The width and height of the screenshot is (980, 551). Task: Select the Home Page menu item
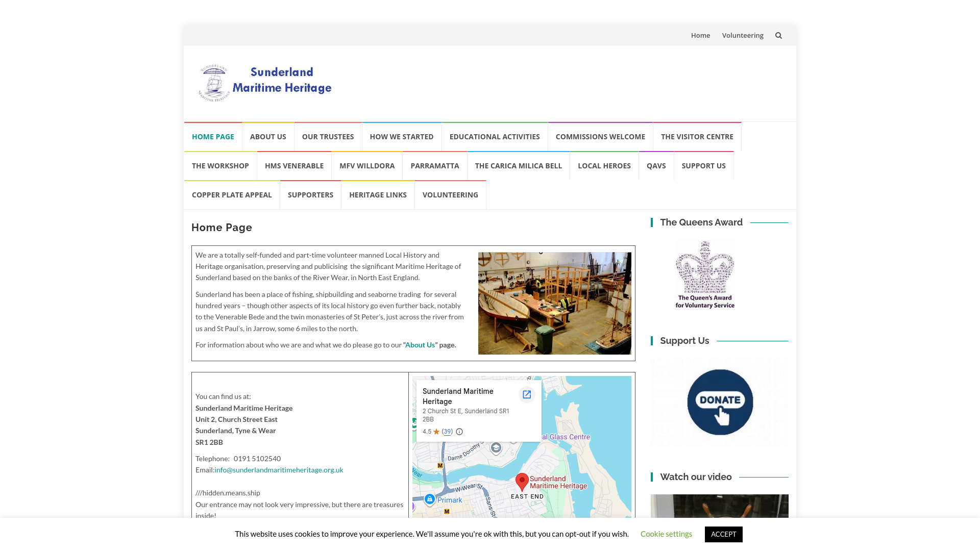(213, 137)
